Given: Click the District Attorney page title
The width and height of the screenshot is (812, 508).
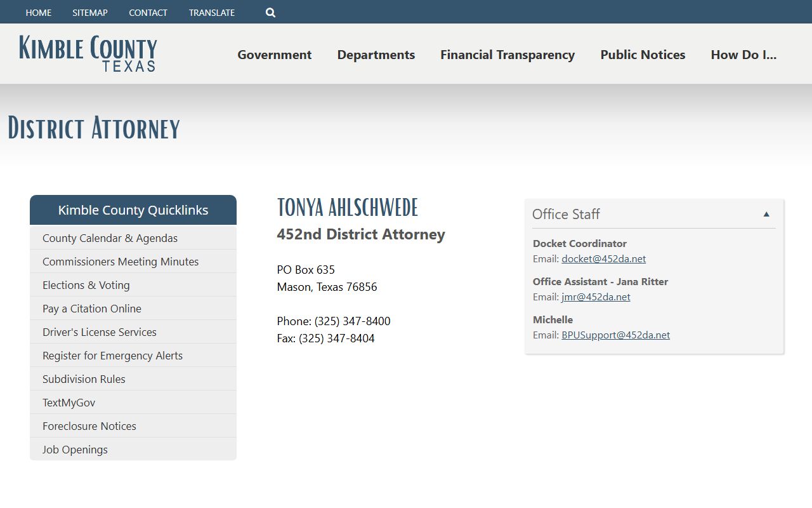Looking at the screenshot, I should click(94, 128).
